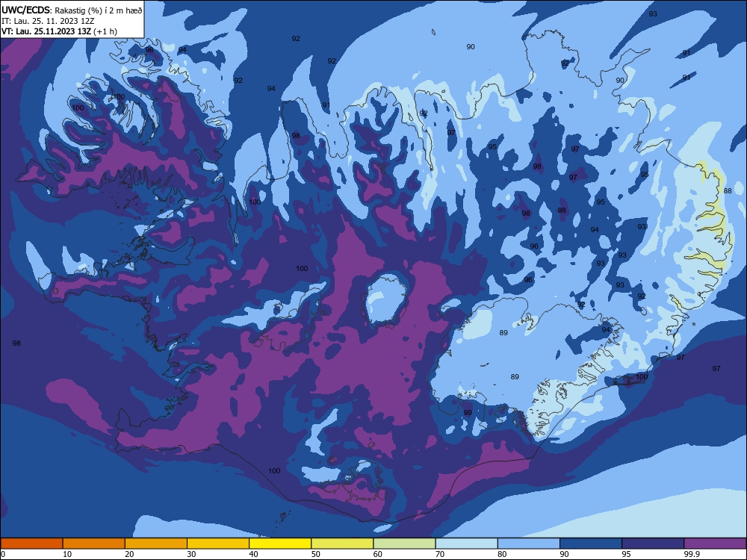This screenshot has width=747, height=560.
Task: Click the 70–80 pale blue legend swatch
Action: click(466, 543)
